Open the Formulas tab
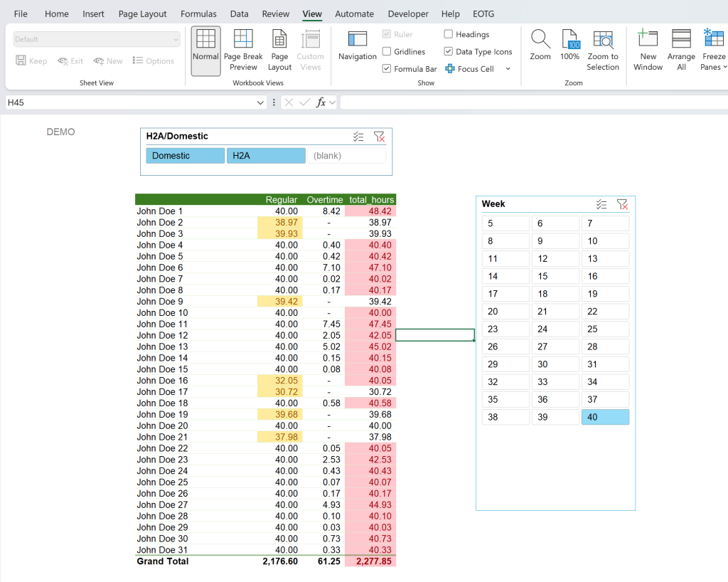728x582 pixels. 198,14
